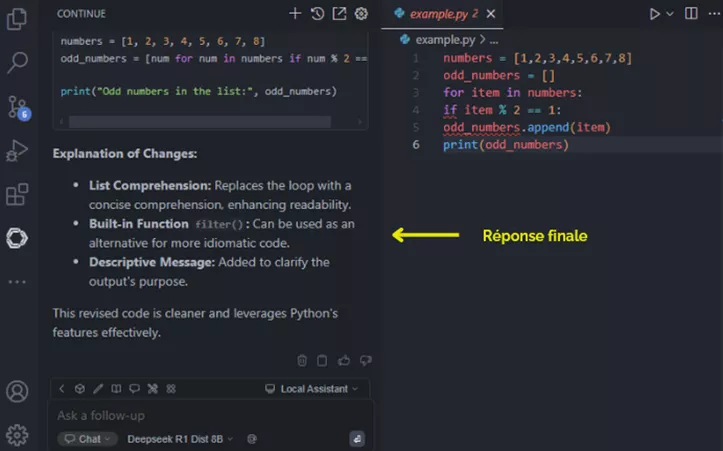This screenshot has height=451, width=723.
Task: Give thumbs up to the response
Action: [x=345, y=360]
